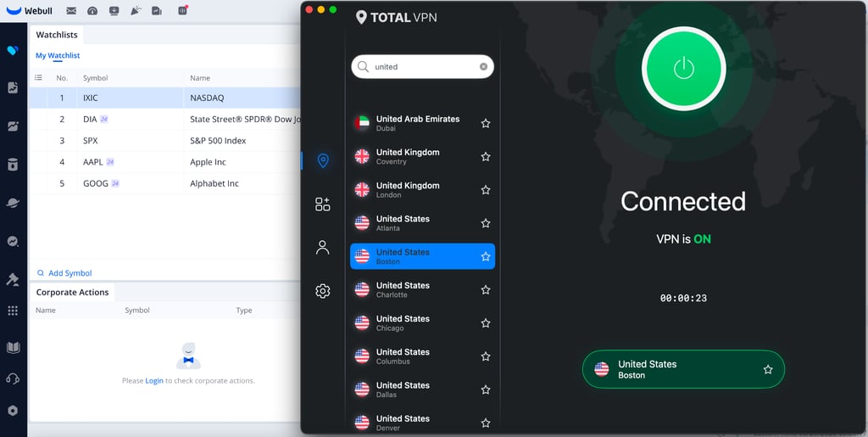The image size is (868, 437).
Task: Clear the VPN search field with the X icon
Action: pos(483,66)
